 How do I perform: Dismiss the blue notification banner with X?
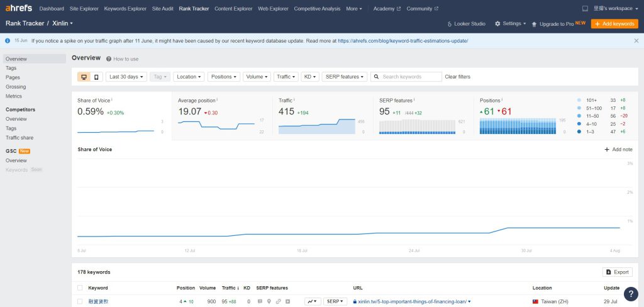tap(636, 41)
